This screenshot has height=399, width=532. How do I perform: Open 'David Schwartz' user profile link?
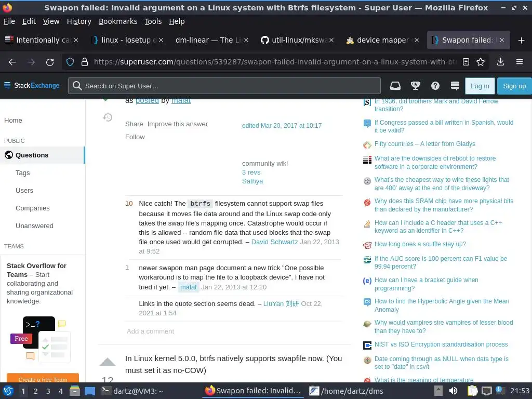(x=274, y=242)
